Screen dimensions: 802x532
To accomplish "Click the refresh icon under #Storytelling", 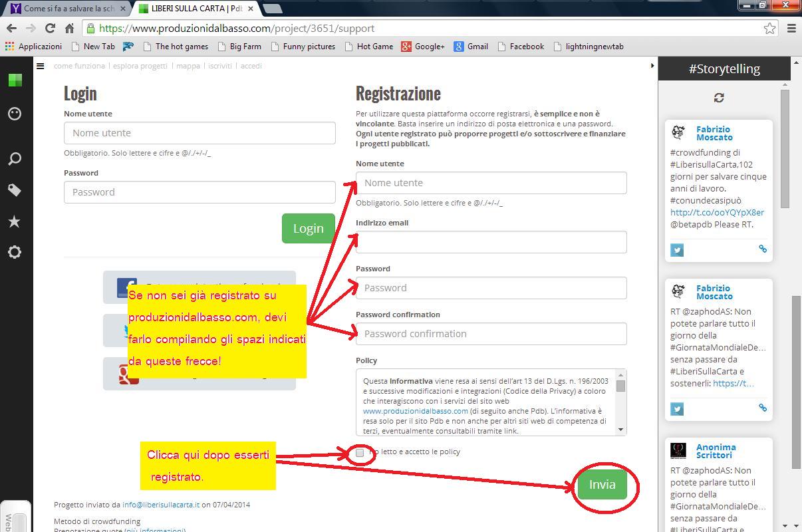I will coord(719,98).
